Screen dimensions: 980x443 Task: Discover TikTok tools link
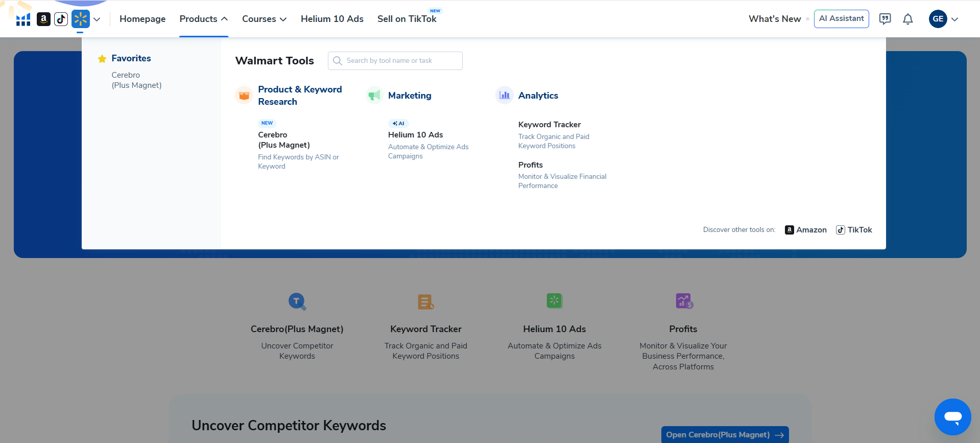pyautogui.click(x=854, y=230)
